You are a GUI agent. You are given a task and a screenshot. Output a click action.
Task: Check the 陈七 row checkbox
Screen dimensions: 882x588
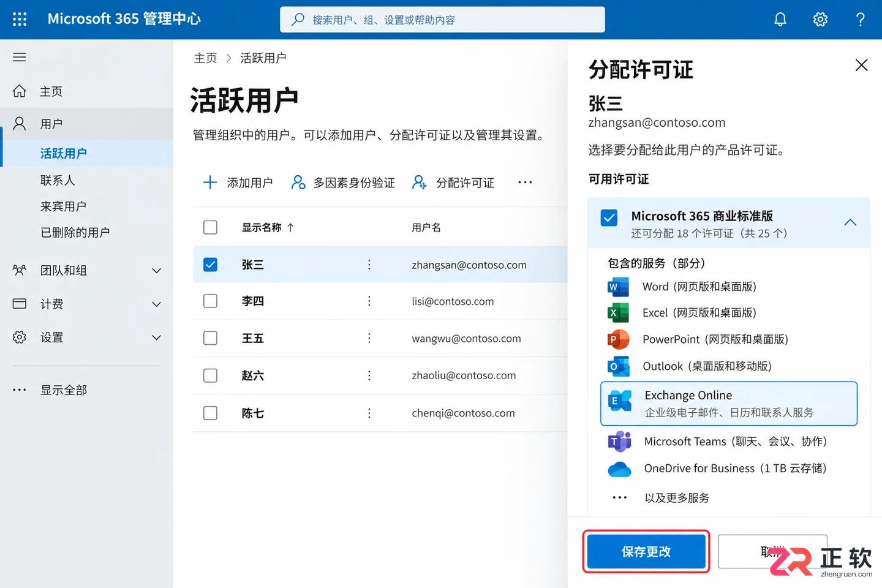click(x=210, y=413)
